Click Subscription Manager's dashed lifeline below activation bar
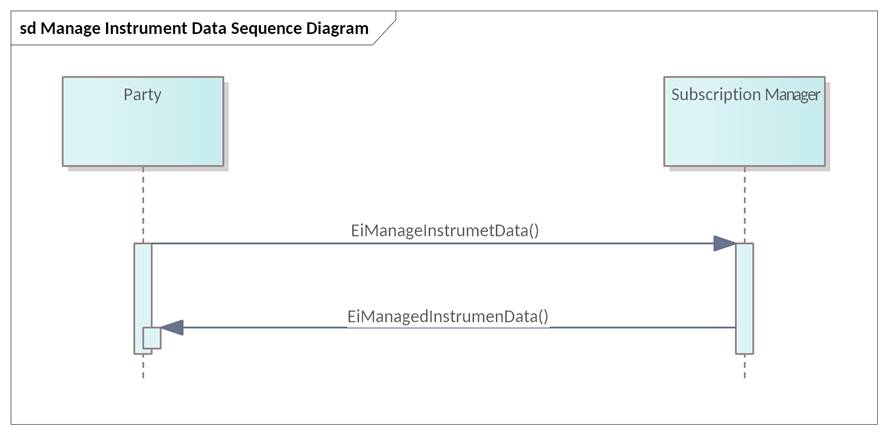 (x=744, y=366)
